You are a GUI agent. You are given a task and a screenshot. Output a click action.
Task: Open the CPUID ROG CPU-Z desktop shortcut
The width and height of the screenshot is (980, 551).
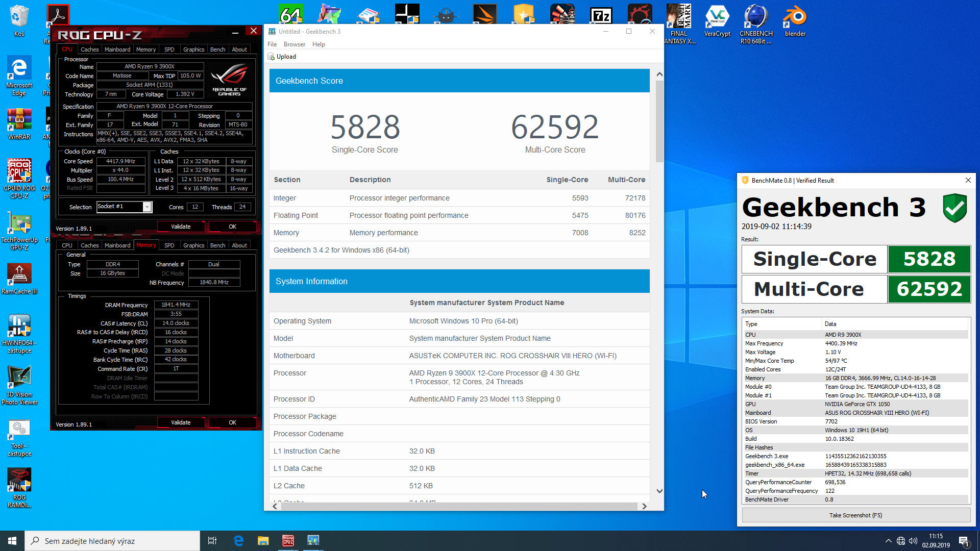[19, 179]
